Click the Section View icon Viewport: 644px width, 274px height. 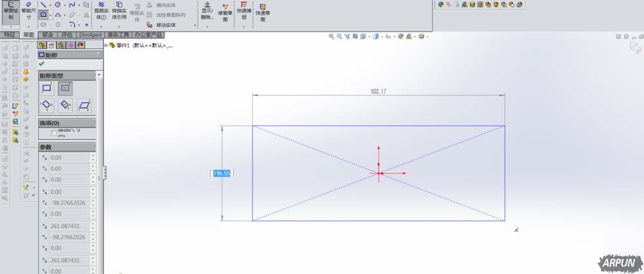pyautogui.click(x=355, y=37)
